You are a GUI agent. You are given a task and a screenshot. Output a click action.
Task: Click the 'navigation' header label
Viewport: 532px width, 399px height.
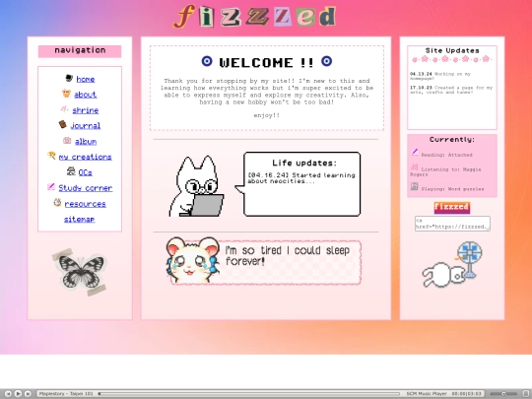[x=80, y=50]
